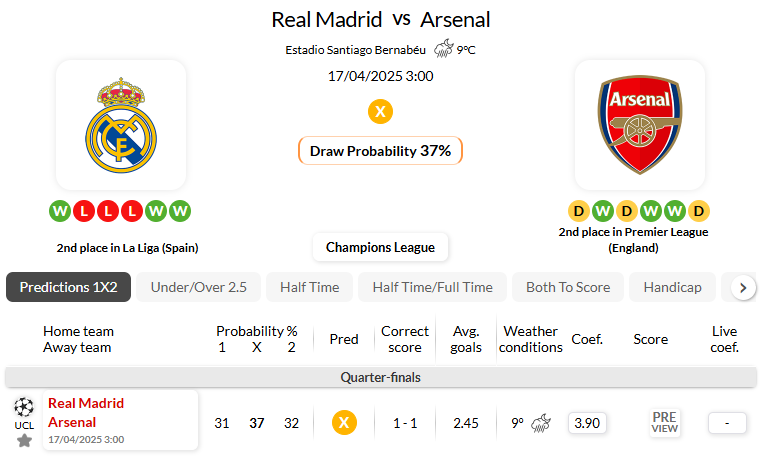
Task: Click the orange X prediction in match row
Action: click(344, 423)
